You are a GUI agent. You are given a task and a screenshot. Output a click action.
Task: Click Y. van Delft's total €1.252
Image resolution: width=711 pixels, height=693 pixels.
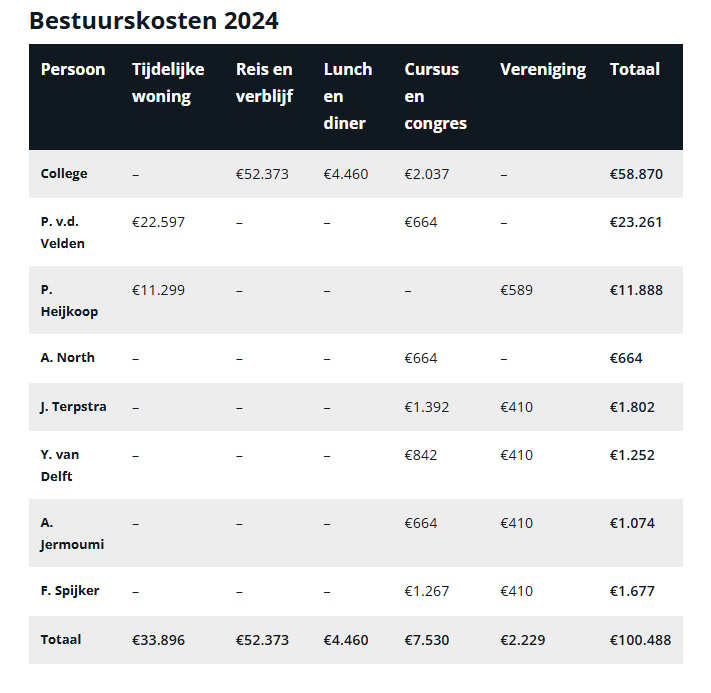[x=632, y=455]
